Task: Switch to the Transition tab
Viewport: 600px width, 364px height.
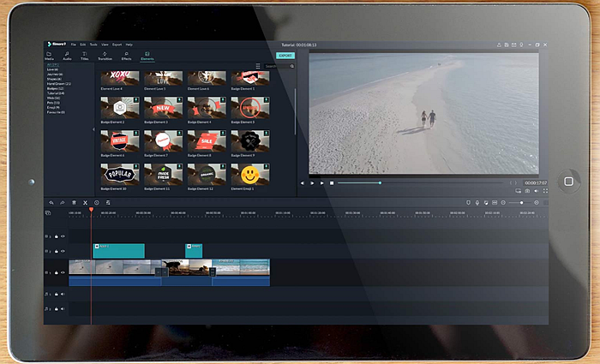Action: [105, 57]
